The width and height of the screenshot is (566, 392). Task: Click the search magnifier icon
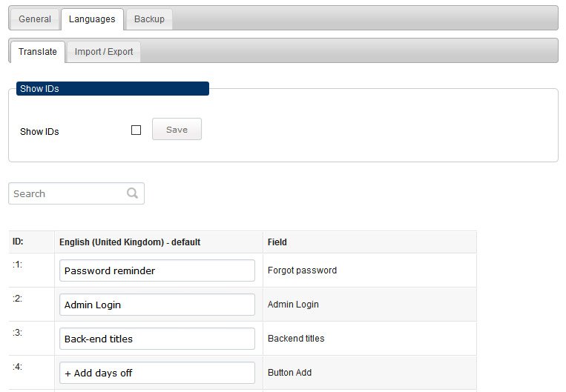(133, 193)
